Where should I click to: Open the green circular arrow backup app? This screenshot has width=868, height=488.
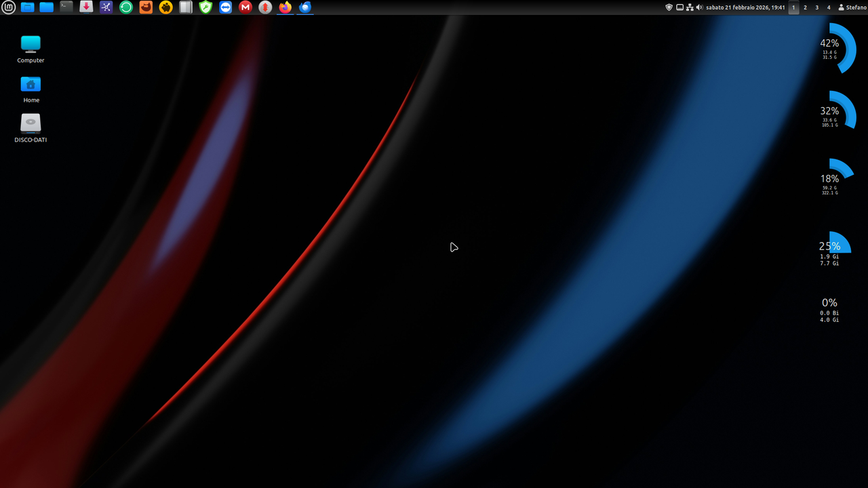click(x=126, y=7)
